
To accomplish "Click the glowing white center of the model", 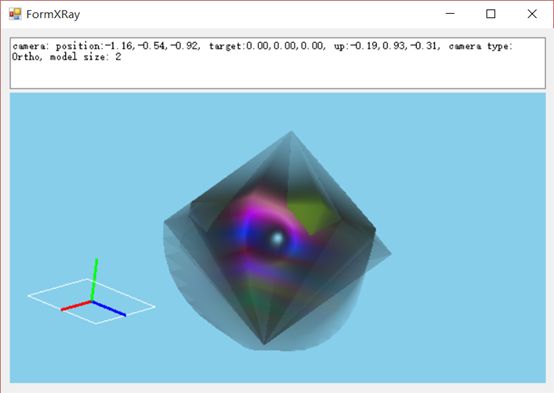I will tap(277, 239).
